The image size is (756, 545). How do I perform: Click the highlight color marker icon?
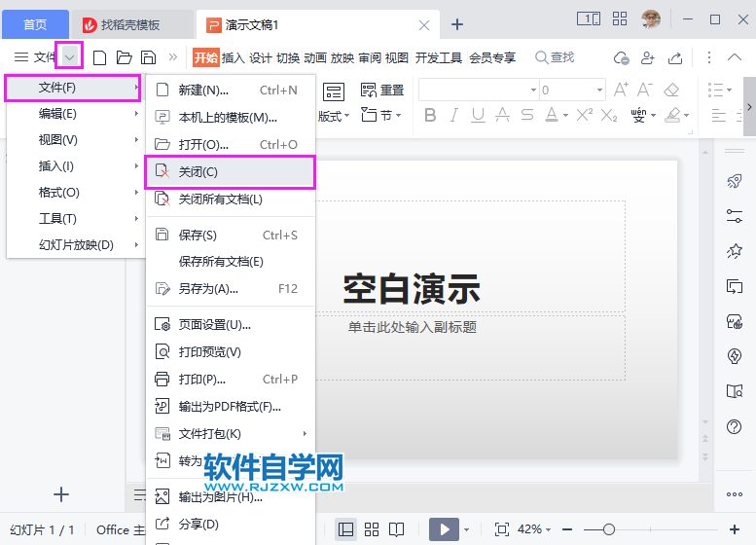tap(672, 115)
